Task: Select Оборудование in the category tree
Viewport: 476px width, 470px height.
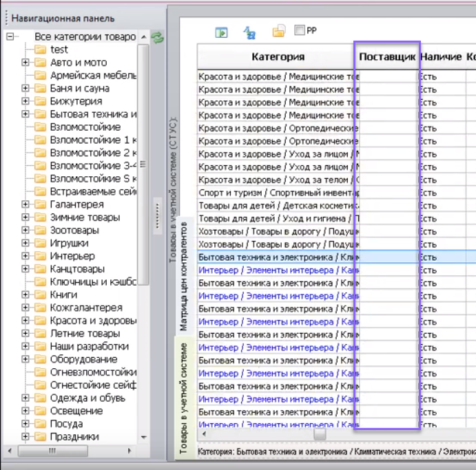Action: coord(84,359)
